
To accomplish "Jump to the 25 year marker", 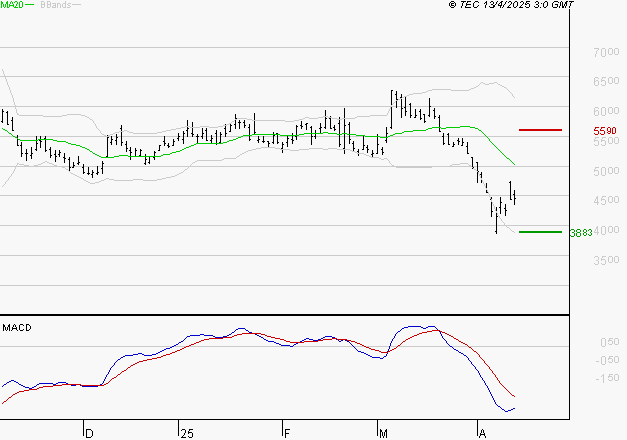I will point(186,433).
